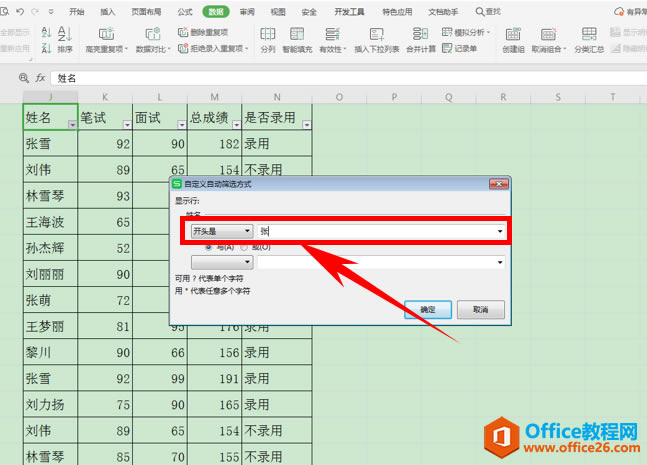Click 确定 to confirm the filter
This screenshot has height=465, width=647.
click(x=428, y=309)
